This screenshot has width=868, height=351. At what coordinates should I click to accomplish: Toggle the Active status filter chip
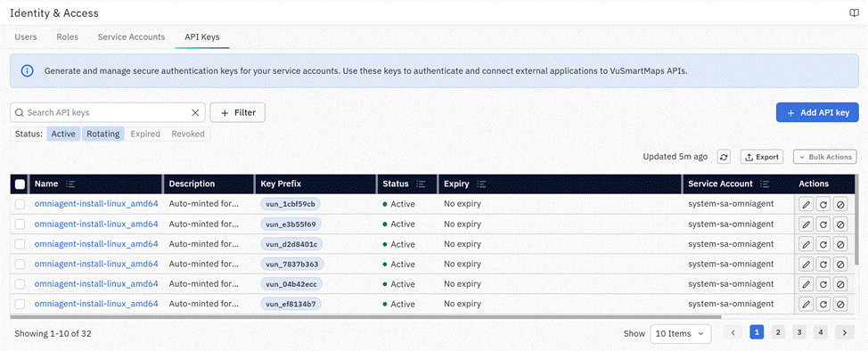click(63, 134)
